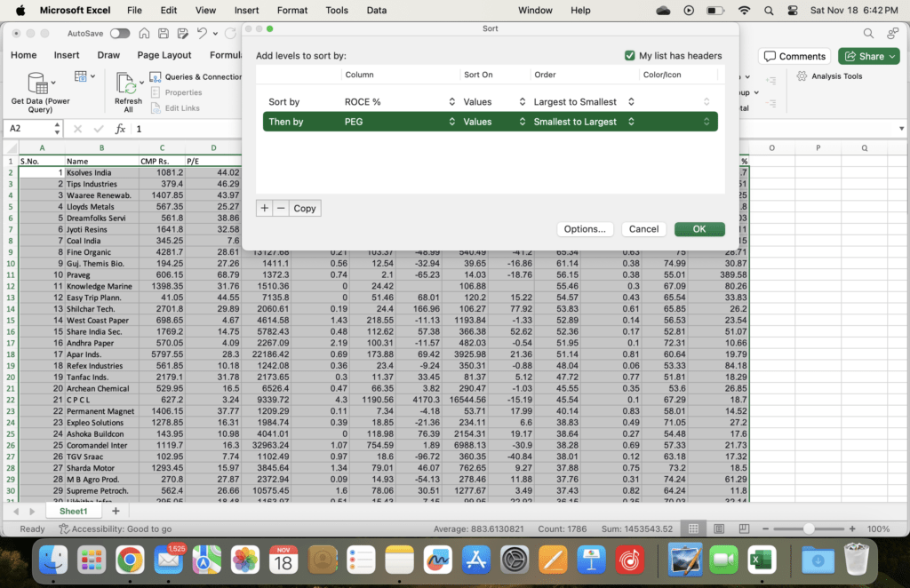Screen dimensions: 910x588
Task: Open Queries & Connections
Action: coord(196,76)
